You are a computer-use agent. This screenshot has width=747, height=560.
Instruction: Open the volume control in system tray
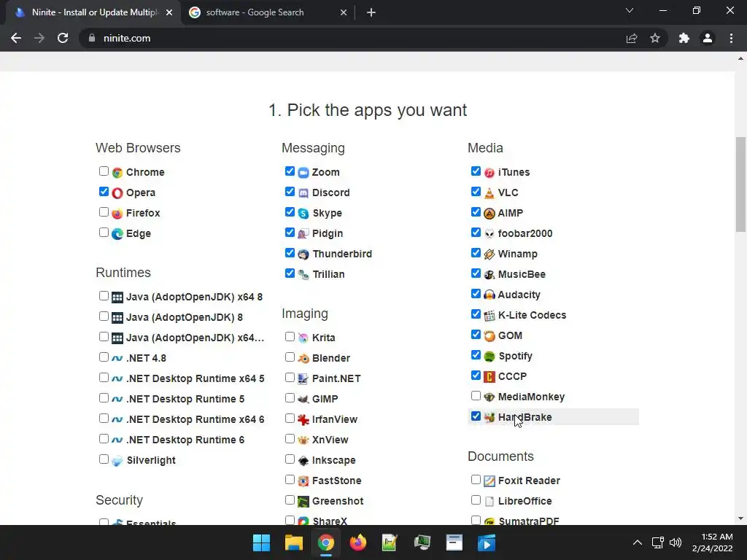[x=676, y=542]
